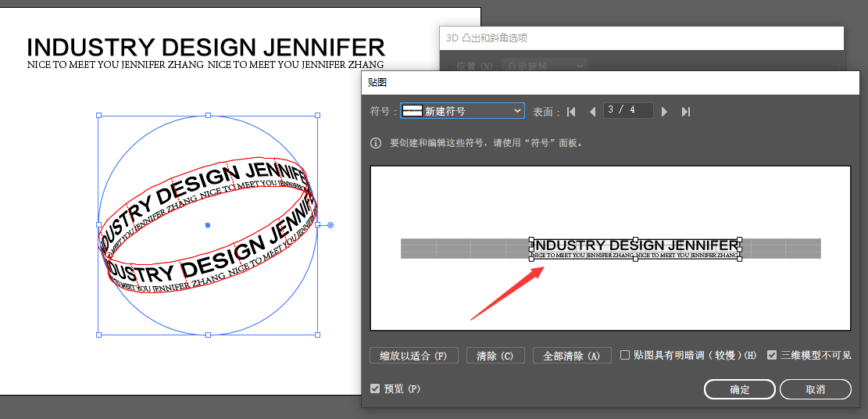Screen dimensions: 868x419
Task: Click the info icon beside symbol hint
Action: (x=375, y=143)
